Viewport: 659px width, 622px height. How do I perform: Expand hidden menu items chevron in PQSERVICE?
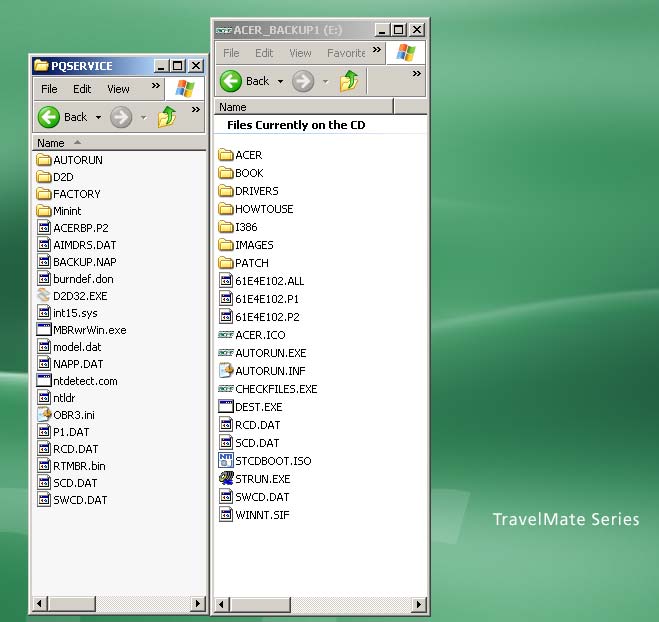[156, 86]
